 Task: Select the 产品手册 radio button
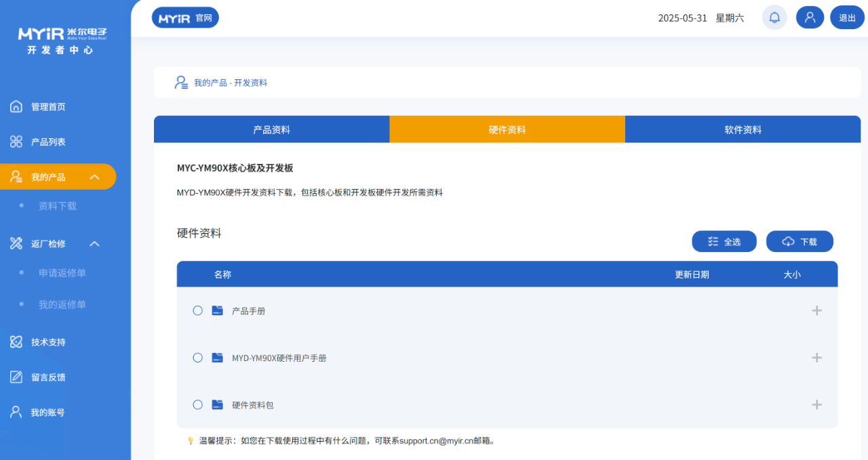point(197,310)
